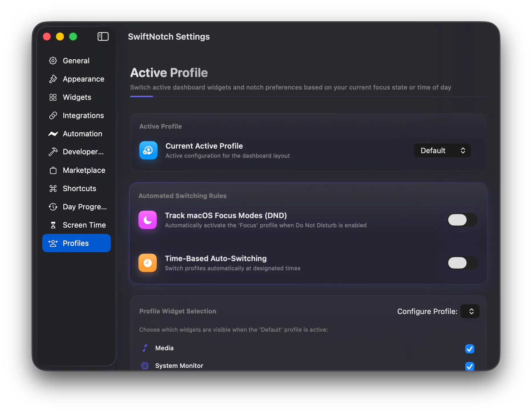Click the Automated Switching Rules heading
The width and height of the screenshot is (532, 413).
(x=182, y=196)
